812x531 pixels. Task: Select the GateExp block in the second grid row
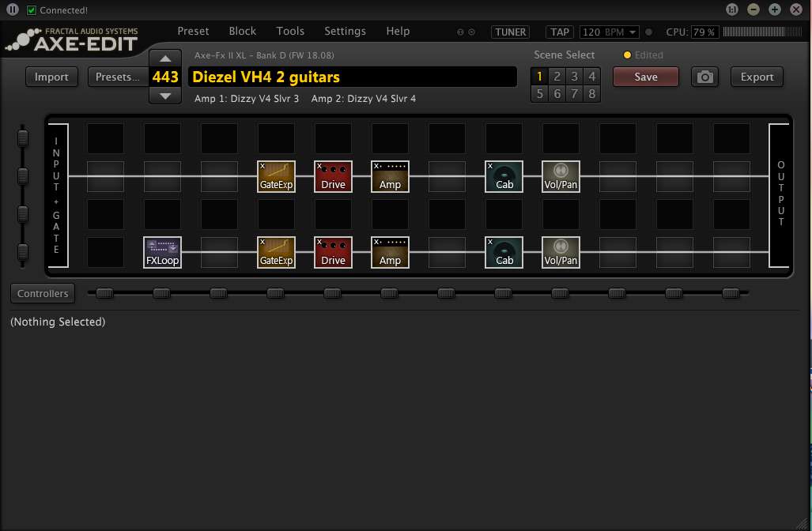click(276, 176)
